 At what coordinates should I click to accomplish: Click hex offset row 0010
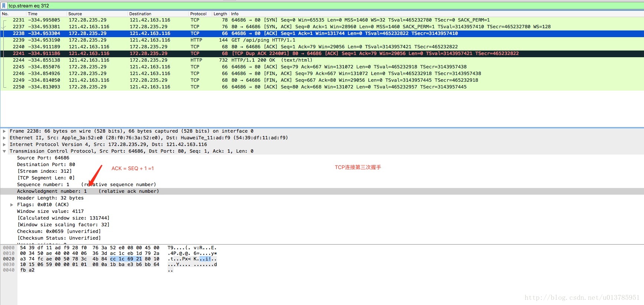click(x=9, y=253)
